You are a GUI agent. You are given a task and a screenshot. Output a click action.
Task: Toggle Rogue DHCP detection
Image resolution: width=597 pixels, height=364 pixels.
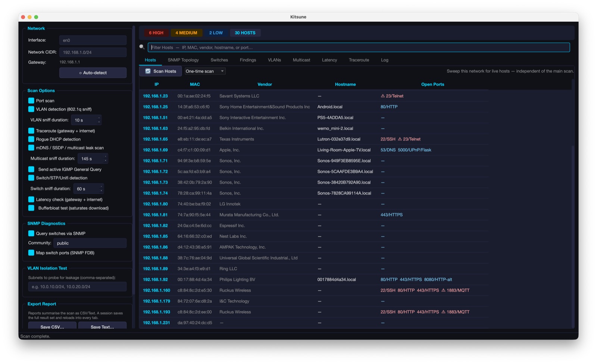pos(31,139)
